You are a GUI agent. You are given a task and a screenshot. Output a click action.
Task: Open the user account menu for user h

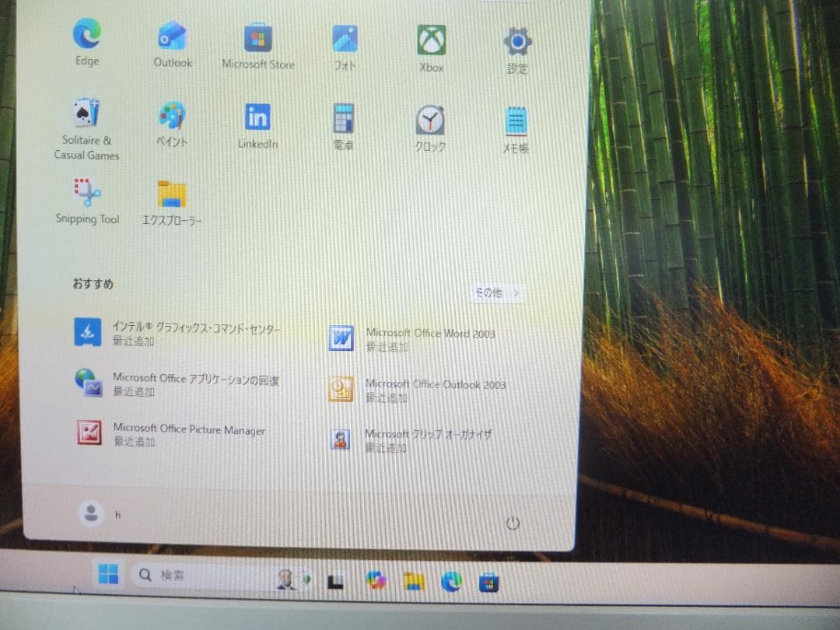(x=92, y=514)
